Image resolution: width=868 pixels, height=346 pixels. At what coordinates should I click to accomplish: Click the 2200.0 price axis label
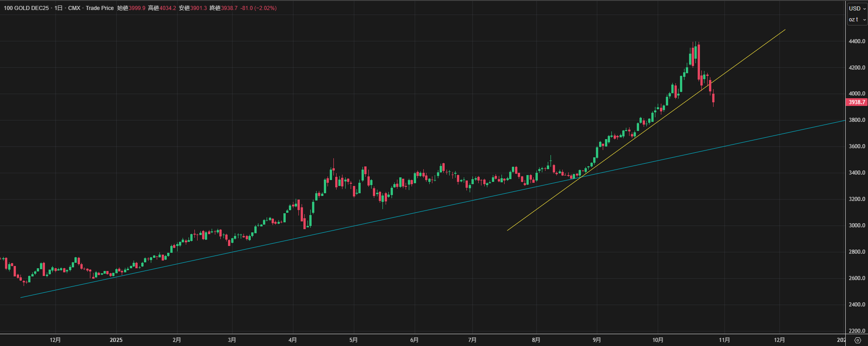click(x=857, y=331)
